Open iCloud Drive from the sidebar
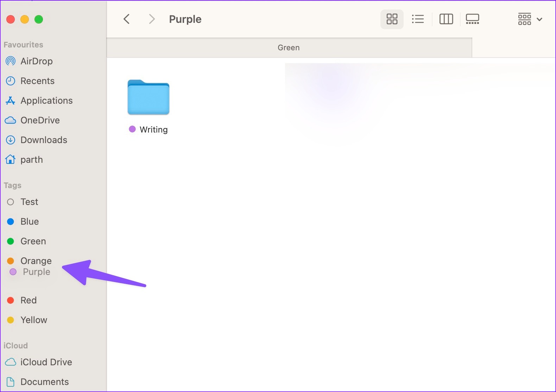The width and height of the screenshot is (556, 392). tap(46, 362)
